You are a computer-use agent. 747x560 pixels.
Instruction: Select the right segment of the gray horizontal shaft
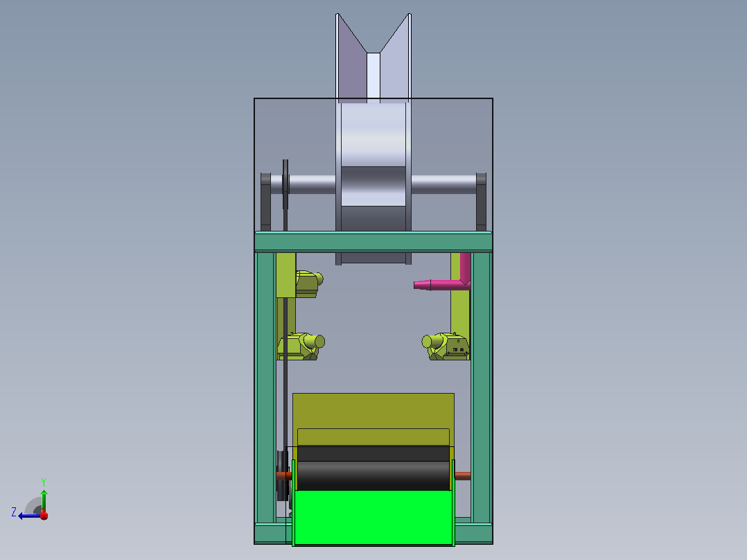[443, 184]
